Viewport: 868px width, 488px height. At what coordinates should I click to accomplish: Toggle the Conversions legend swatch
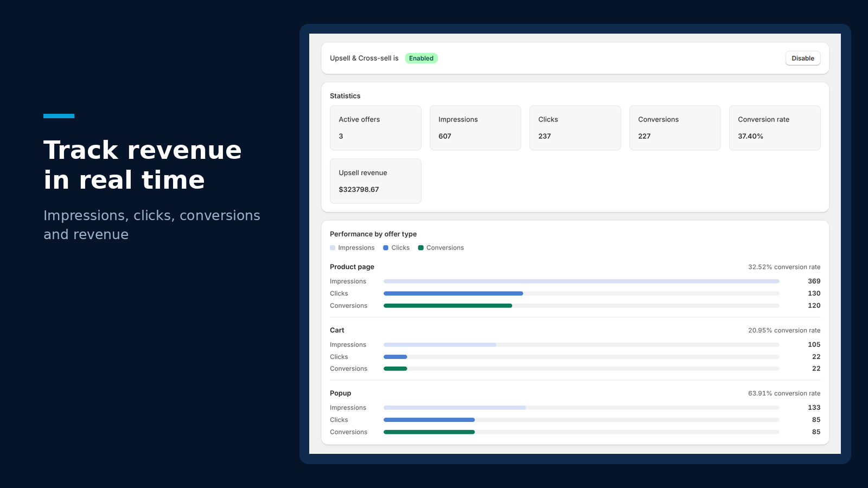pyautogui.click(x=420, y=248)
